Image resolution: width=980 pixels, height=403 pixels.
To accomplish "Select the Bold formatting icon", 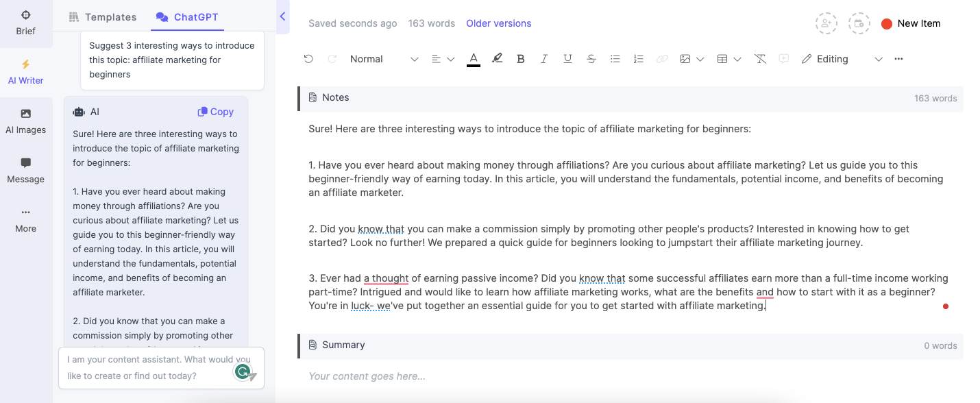I will point(520,59).
